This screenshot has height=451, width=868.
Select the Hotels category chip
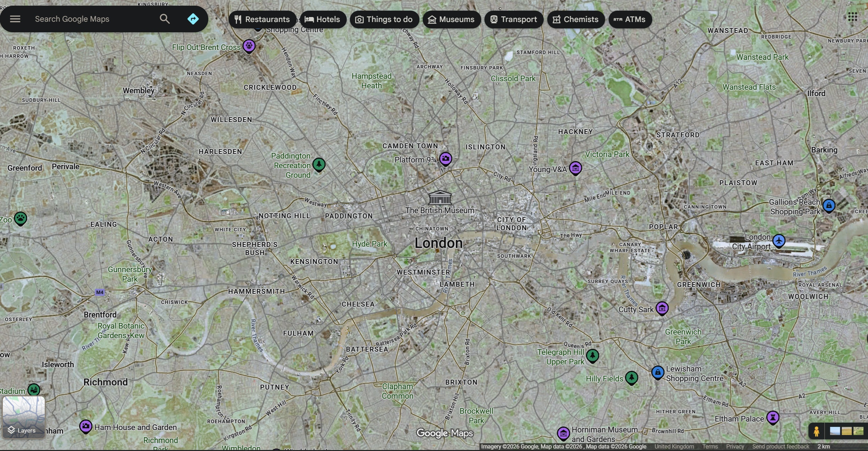pos(323,19)
